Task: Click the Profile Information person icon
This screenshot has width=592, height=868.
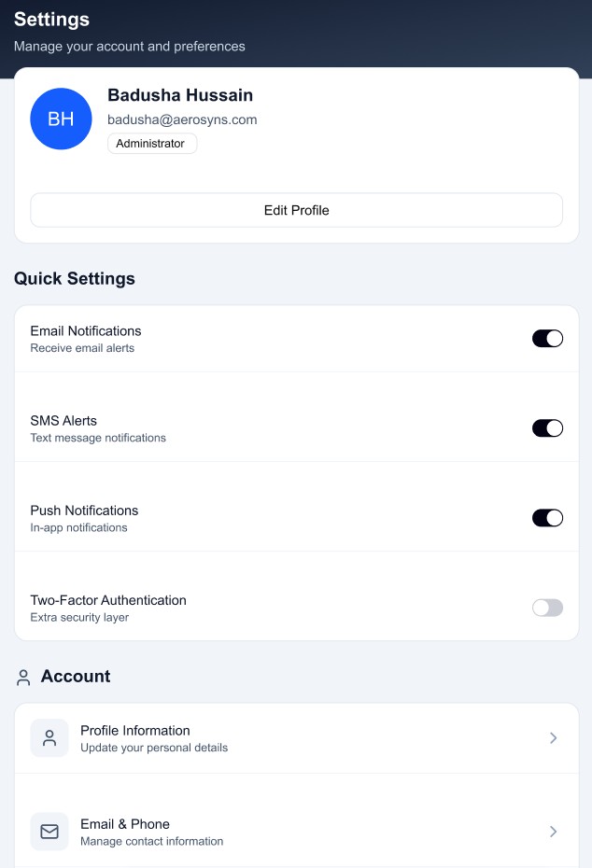Action: tap(49, 737)
